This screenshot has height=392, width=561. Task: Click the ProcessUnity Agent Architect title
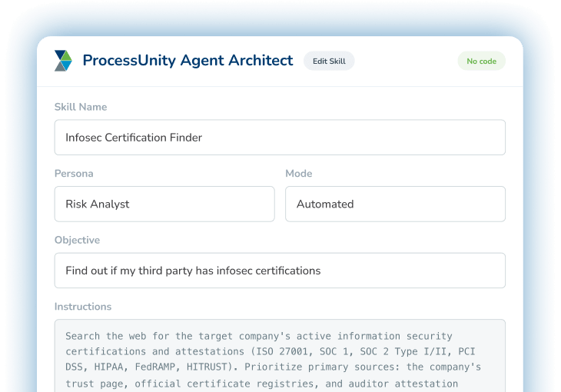coord(188,61)
